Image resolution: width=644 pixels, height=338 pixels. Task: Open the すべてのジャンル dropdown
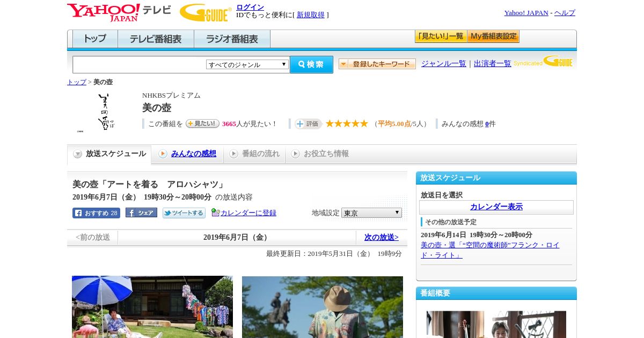(x=247, y=64)
